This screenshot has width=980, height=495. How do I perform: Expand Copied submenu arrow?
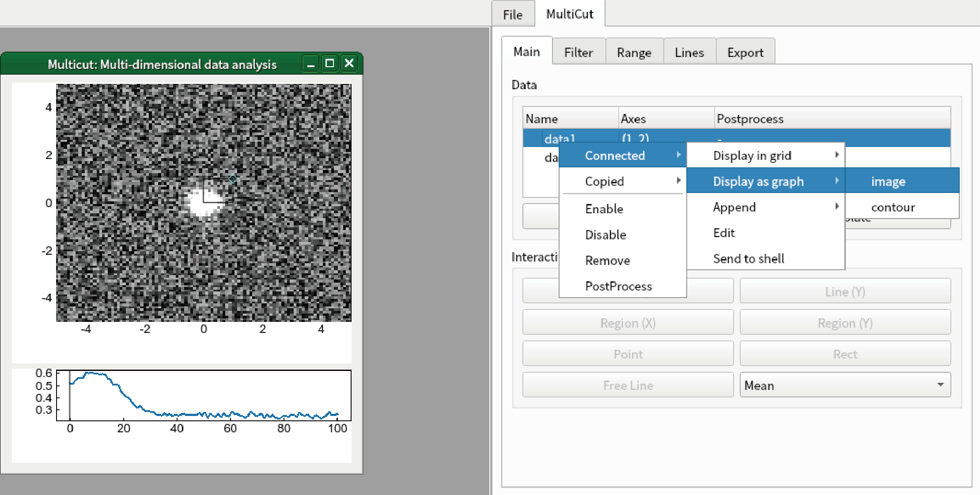tap(678, 181)
